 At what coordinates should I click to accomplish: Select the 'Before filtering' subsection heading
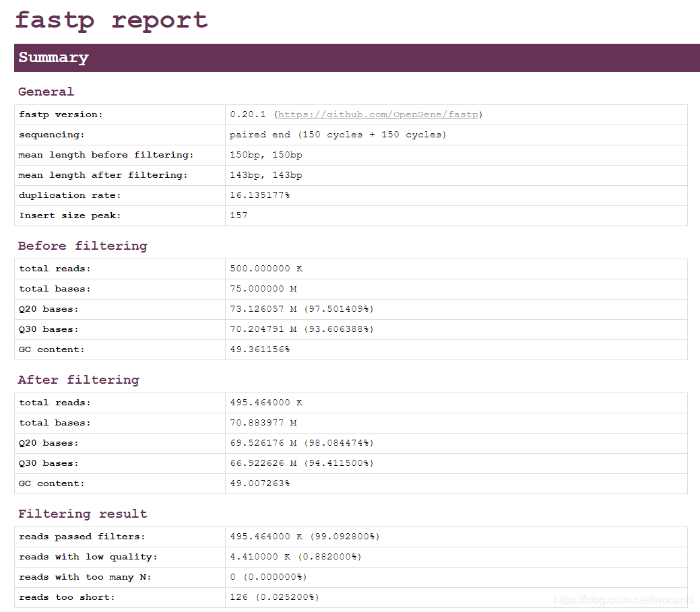pyautogui.click(x=83, y=246)
